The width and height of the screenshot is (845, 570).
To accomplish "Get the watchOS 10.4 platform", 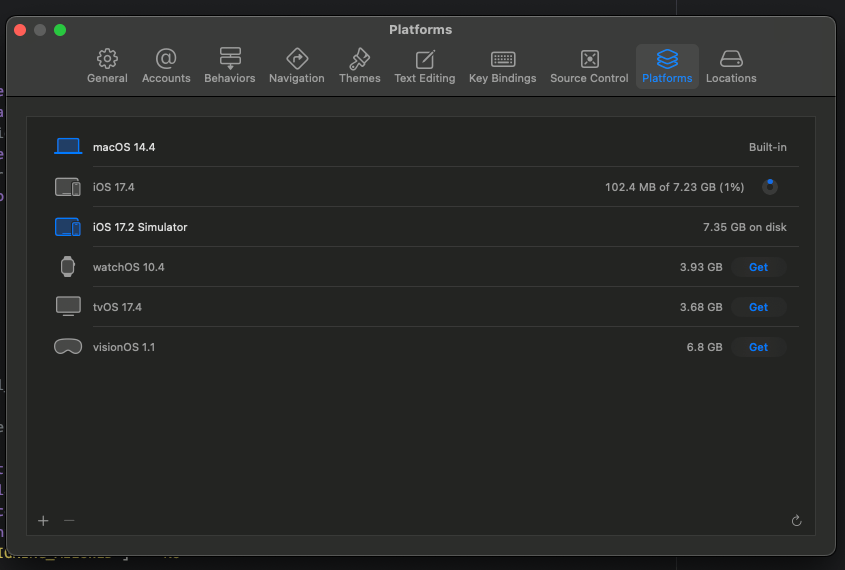I will pyautogui.click(x=758, y=267).
